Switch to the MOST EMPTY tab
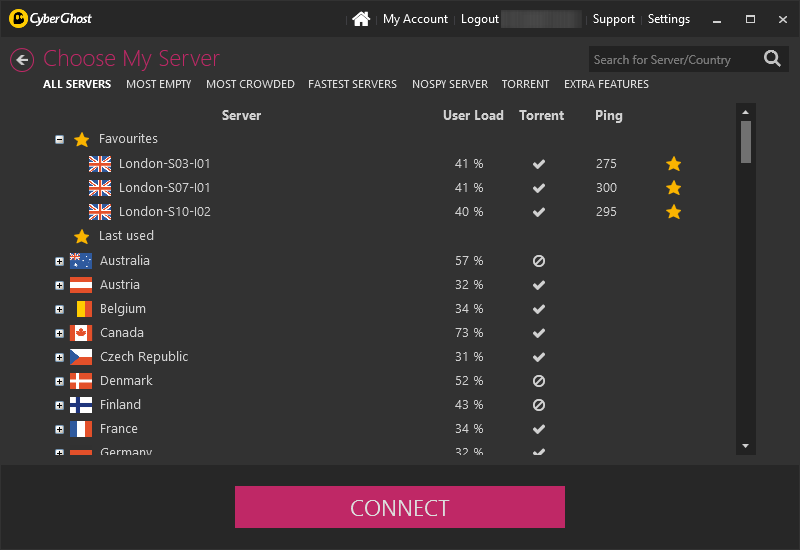 (159, 84)
